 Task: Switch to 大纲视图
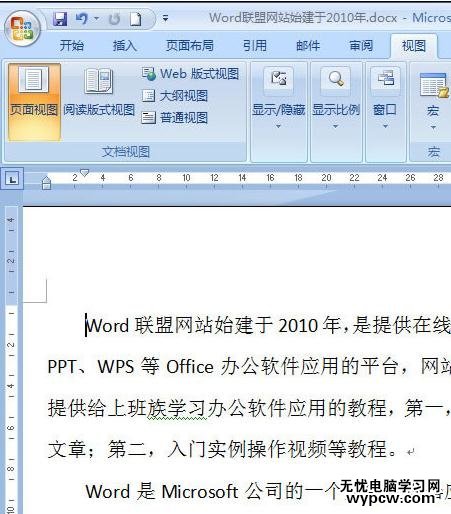tap(175, 96)
